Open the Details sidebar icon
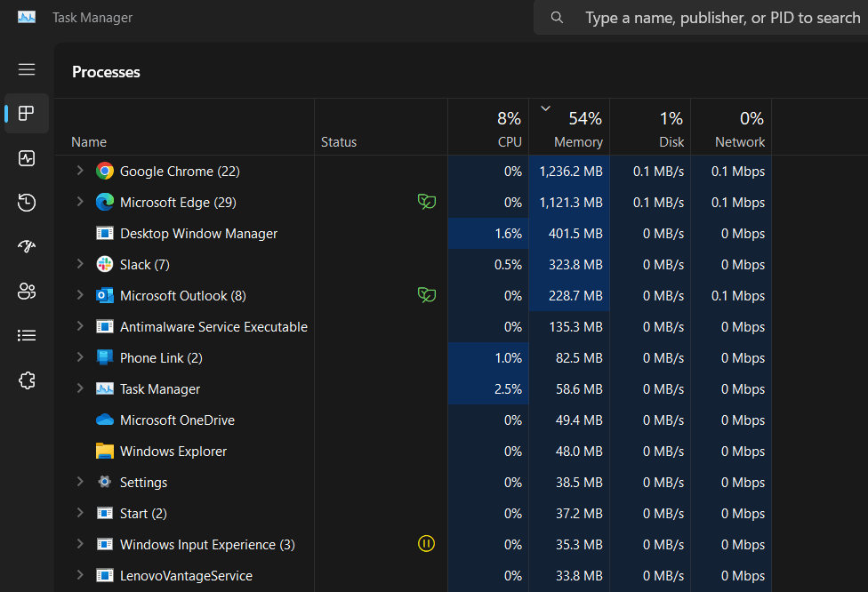The height and width of the screenshot is (592, 868). coord(27,335)
